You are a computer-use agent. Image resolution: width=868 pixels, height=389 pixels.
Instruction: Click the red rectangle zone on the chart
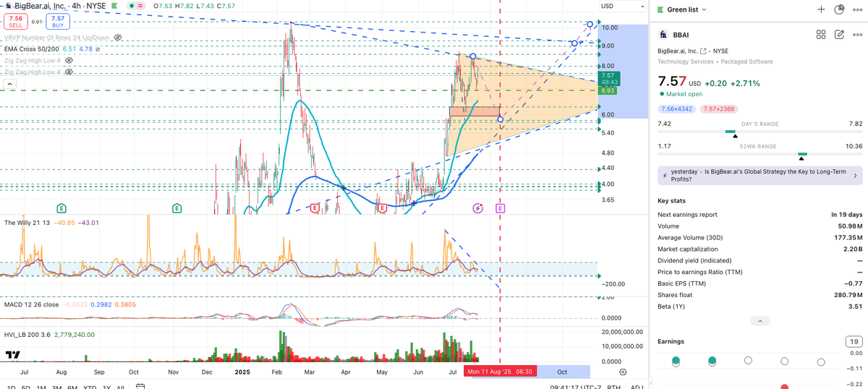(474, 111)
